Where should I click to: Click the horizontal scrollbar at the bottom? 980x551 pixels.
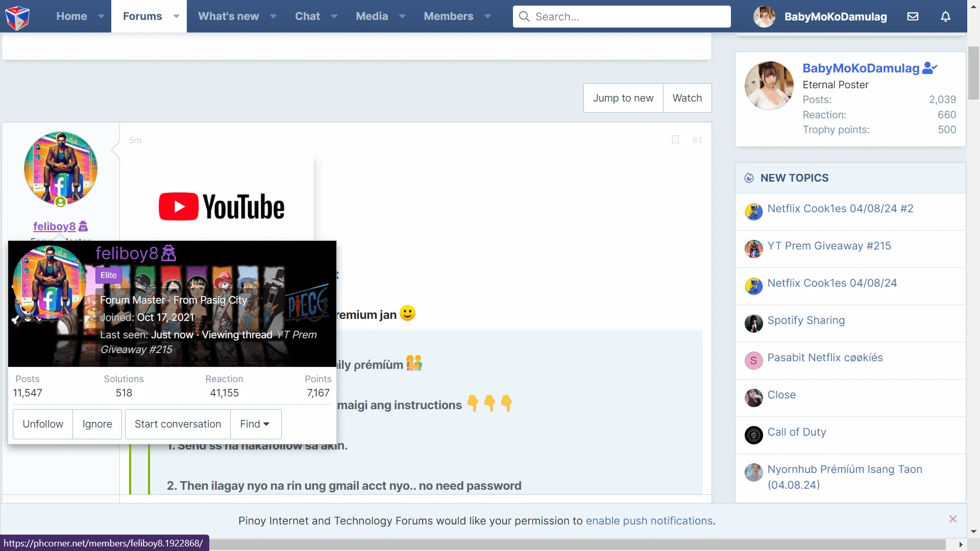tap(577, 544)
